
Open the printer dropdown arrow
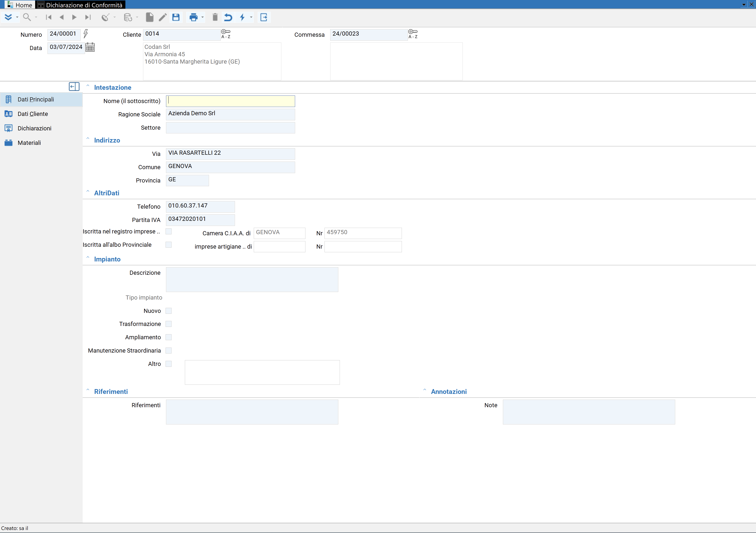[x=203, y=17]
